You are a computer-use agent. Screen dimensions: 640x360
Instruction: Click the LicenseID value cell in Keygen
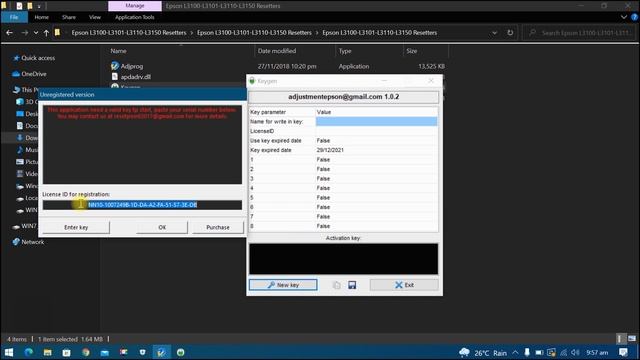tap(376, 131)
